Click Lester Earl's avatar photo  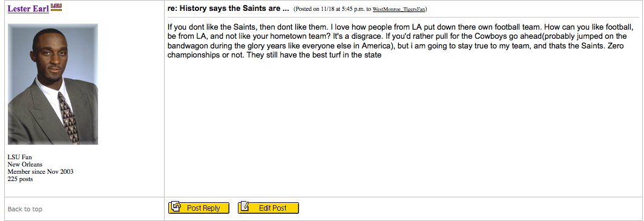53,84
